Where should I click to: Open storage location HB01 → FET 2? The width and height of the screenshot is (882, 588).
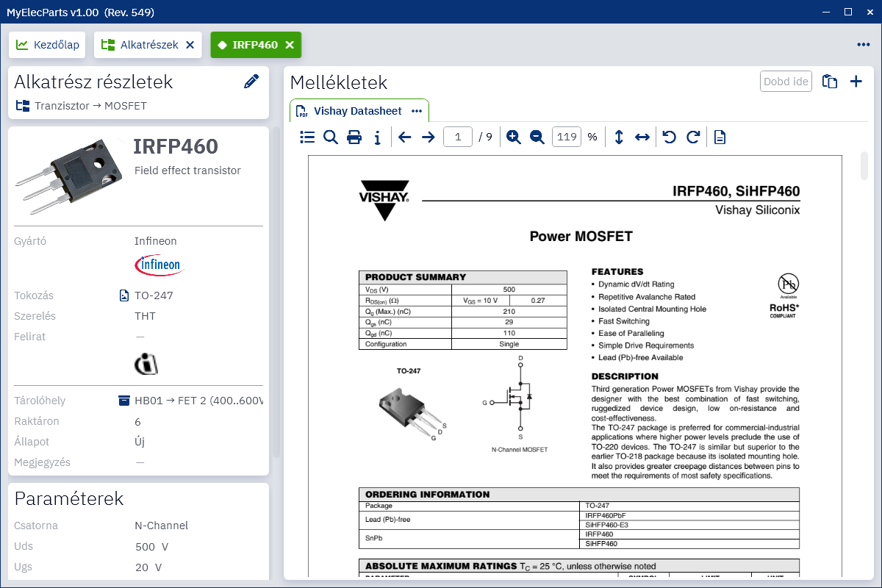pyautogui.click(x=198, y=401)
